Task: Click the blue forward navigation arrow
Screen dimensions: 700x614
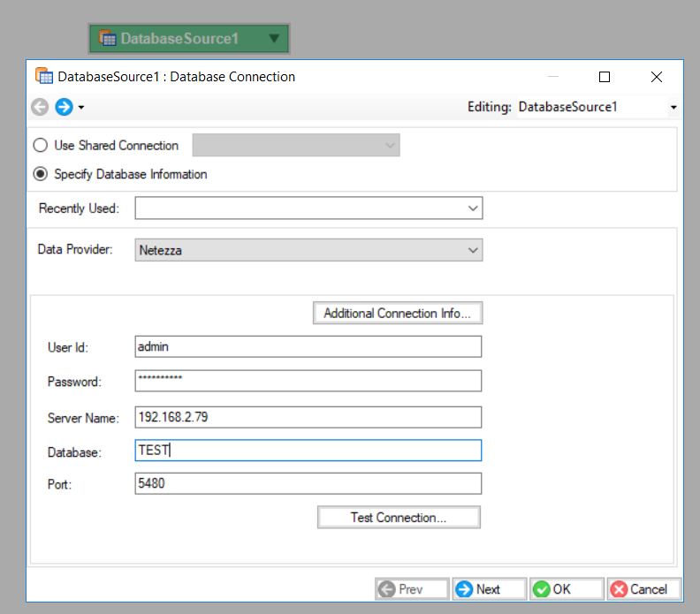Action: [64, 107]
